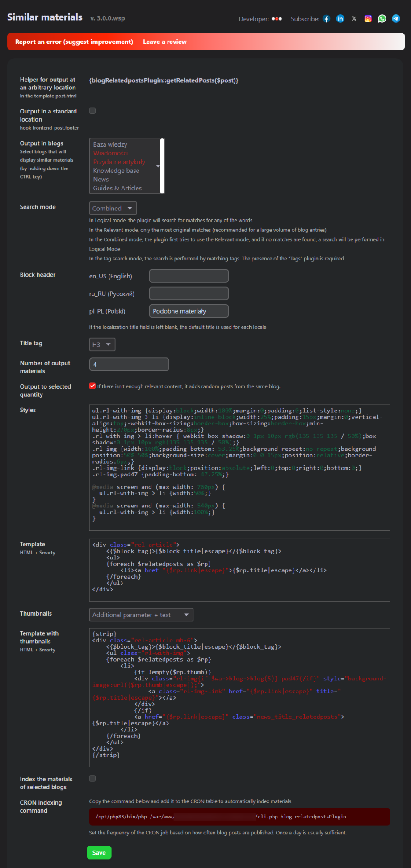Focus the en_US (English) block header field

[x=189, y=276]
